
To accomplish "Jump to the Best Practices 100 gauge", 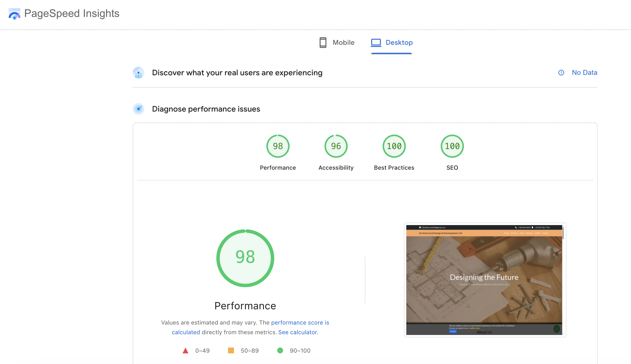I will (394, 146).
